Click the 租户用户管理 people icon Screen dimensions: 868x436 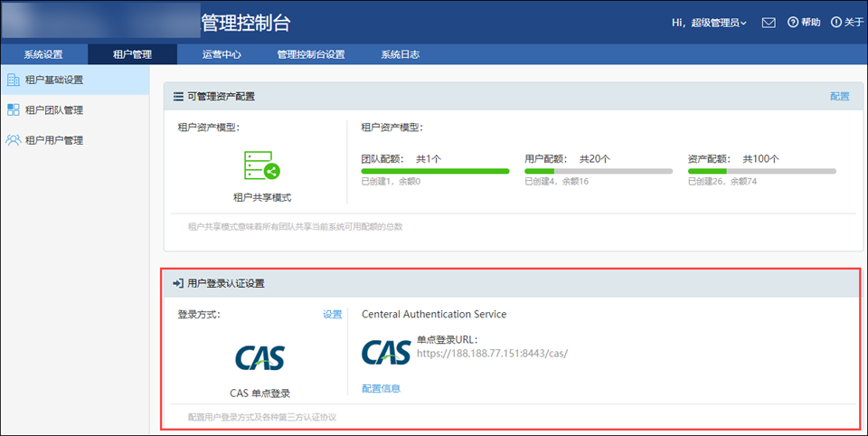14,140
